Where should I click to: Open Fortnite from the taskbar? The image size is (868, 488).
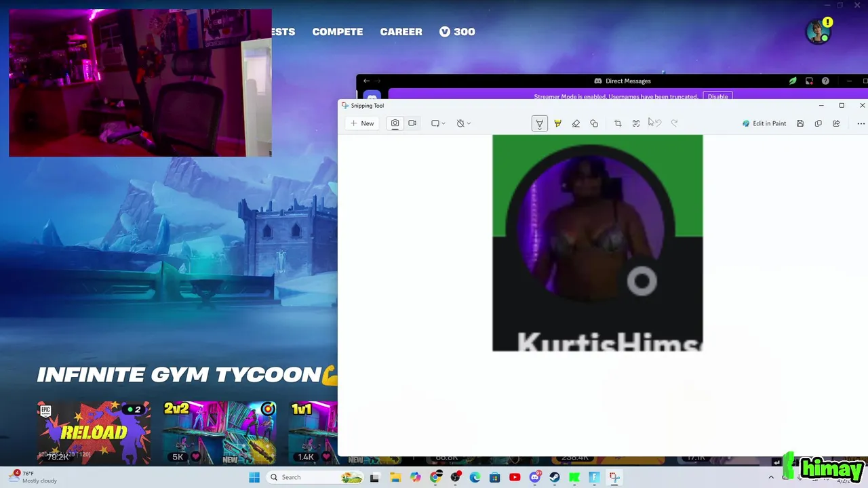point(595,477)
